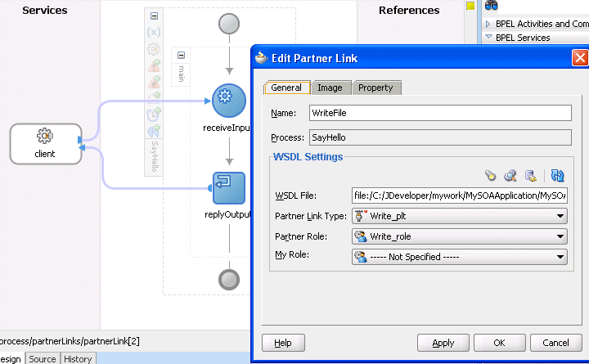Switch to the Image tab

tap(330, 88)
